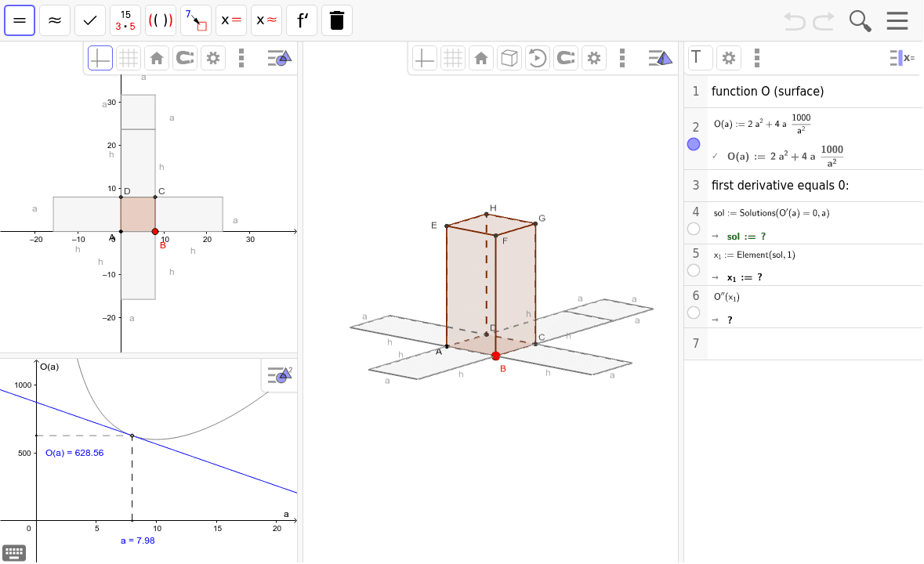Toggle xOy plane grid in 3D view

coord(452,58)
